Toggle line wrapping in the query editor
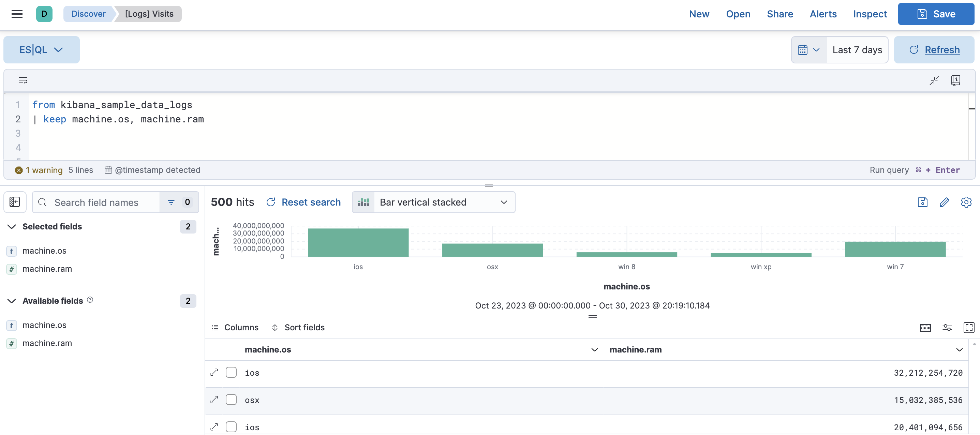 pos(23,80)
